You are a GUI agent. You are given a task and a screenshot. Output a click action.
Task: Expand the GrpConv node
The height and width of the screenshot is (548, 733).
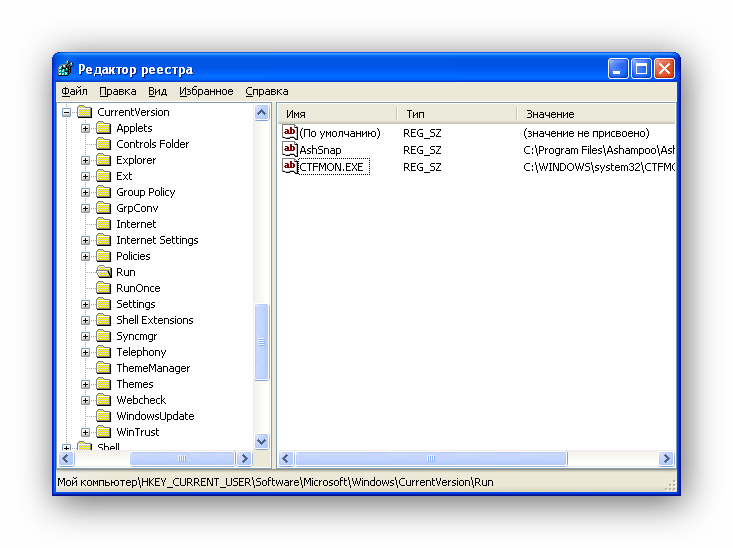coord(85,208)
